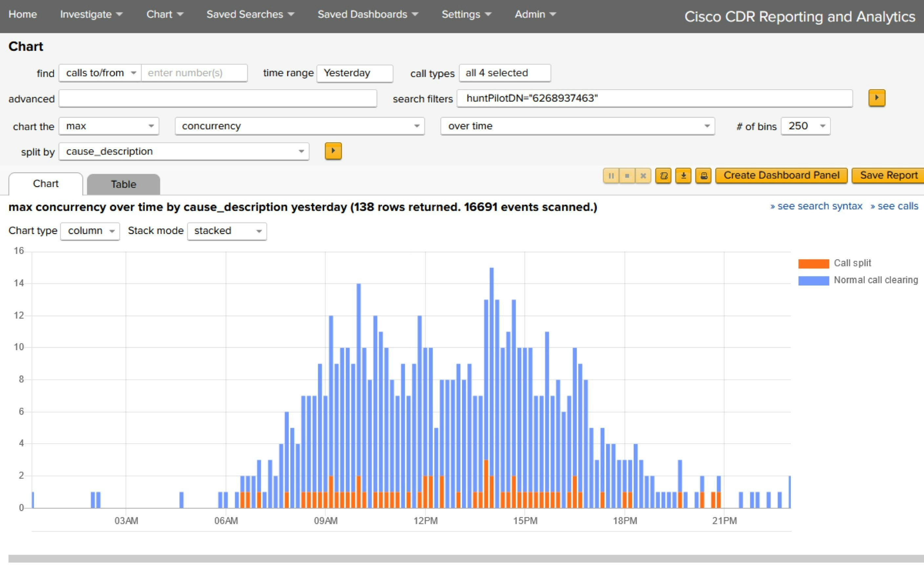Click the stop search icon
Image resolution: width=924 pixels, height=581 pixels.
[x=627, y=176]
